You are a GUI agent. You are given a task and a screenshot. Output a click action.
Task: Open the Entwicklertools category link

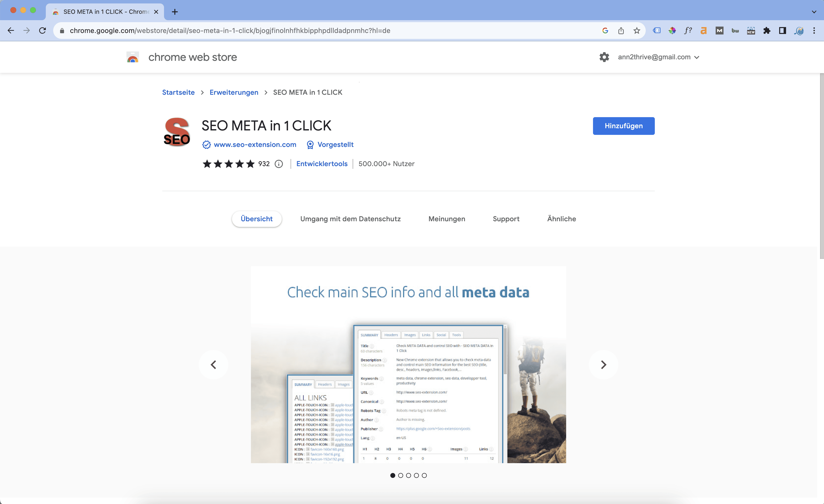322,164
